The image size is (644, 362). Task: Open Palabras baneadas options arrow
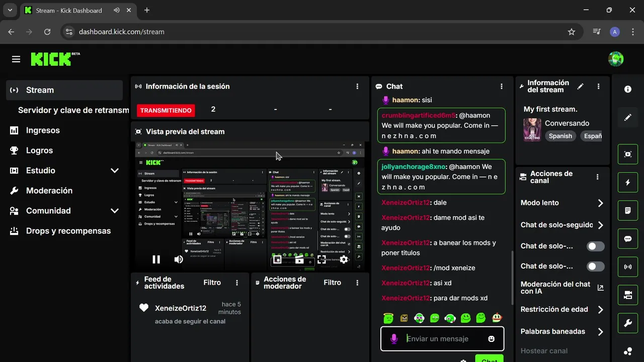[x=600, y=332]
